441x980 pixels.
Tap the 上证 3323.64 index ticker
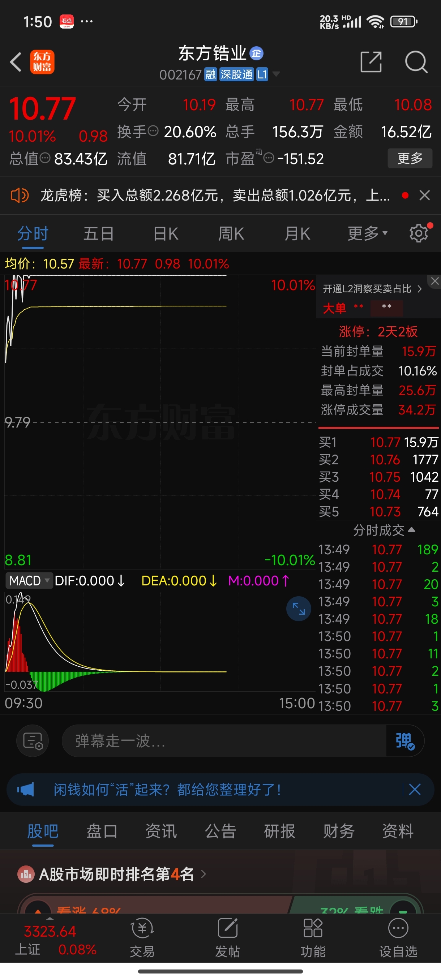coord(56,940)
